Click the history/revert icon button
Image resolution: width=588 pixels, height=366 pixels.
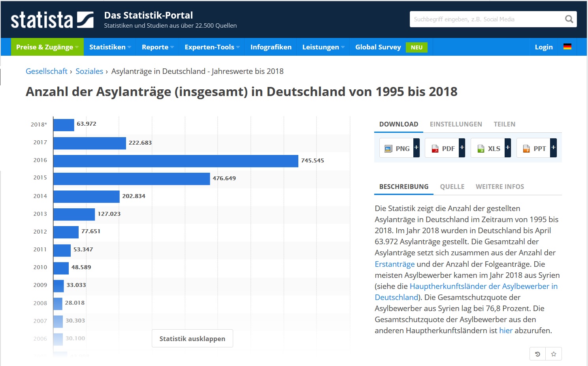click(x=537, y=354)
